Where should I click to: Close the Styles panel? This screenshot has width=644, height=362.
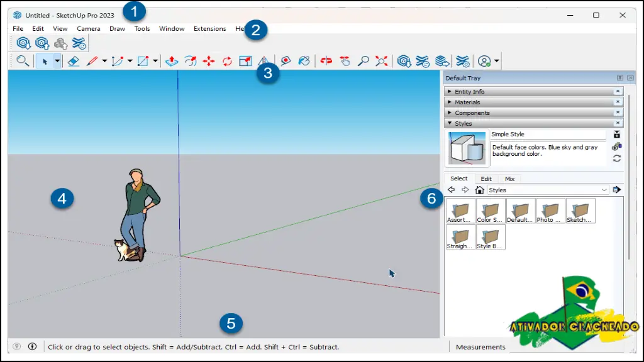tap(618, 123)
